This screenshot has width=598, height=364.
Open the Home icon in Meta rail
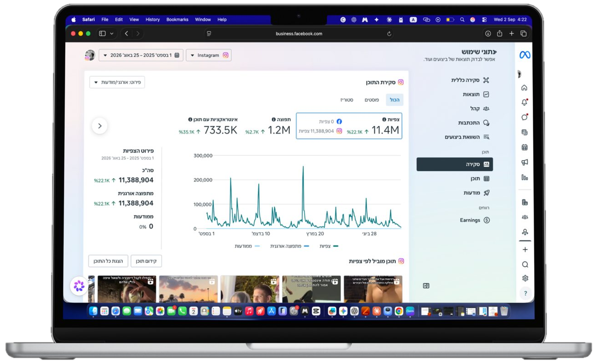525,88
